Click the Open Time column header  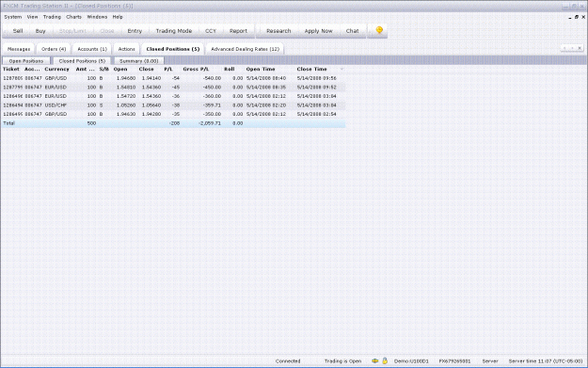(261, 69)
